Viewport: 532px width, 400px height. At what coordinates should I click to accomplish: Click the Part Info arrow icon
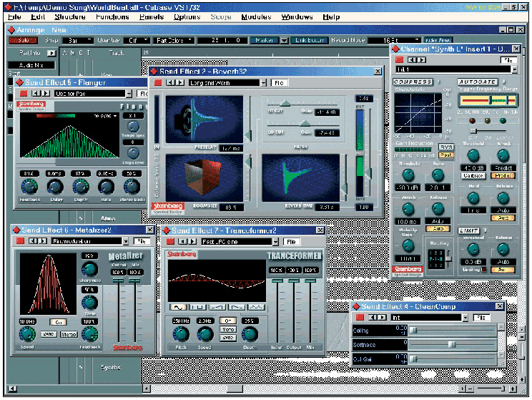(51, 53)
